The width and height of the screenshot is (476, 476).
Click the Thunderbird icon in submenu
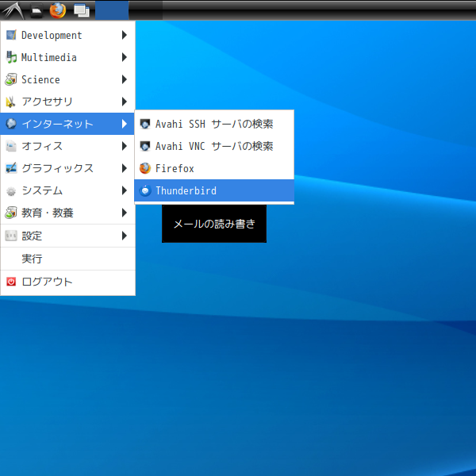click(x=145, y=190)
